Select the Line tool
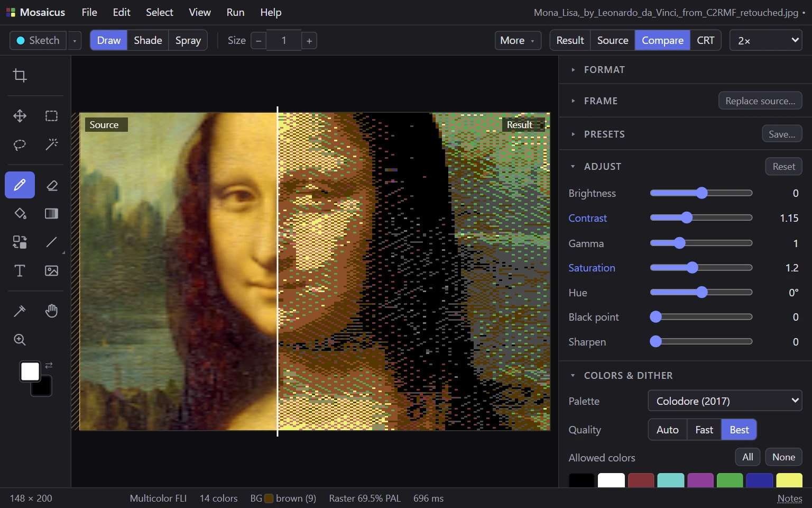The image size is (812, 508). point(51,242)
